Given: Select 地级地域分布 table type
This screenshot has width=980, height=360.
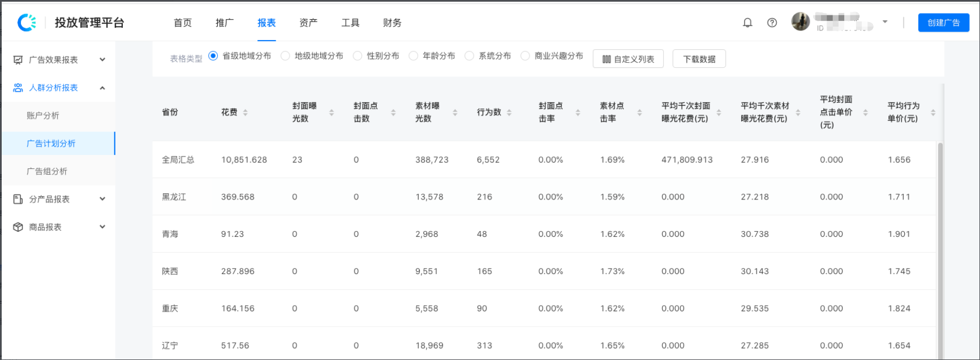Looking at the screenshot, I should click(x=285, y=55).
